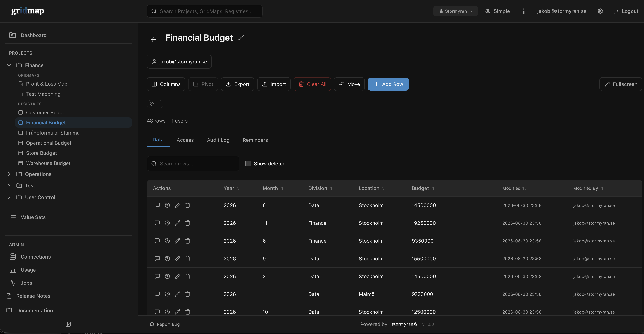
Task: Delete the Malmö row
Action: click(x=187, y=294)
